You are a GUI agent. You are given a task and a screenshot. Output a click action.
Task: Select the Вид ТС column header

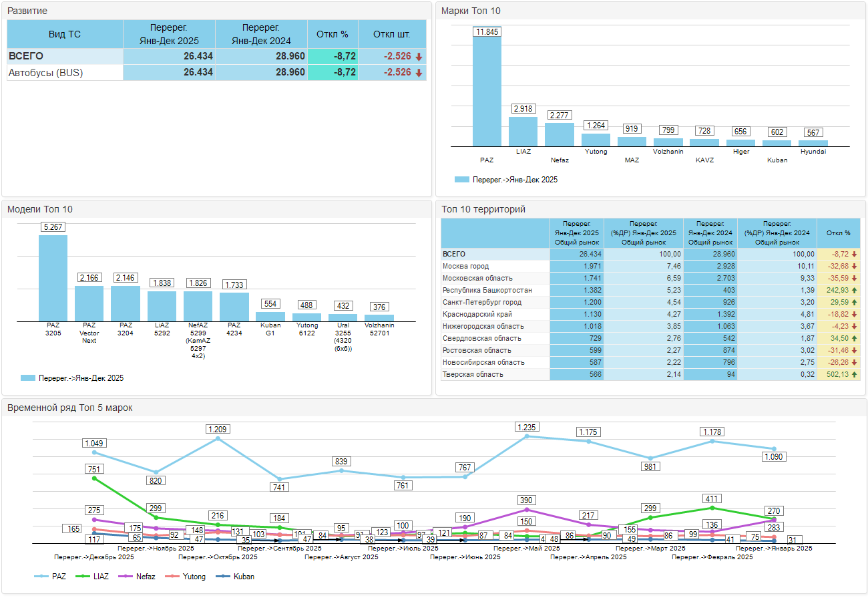[65, 33]
